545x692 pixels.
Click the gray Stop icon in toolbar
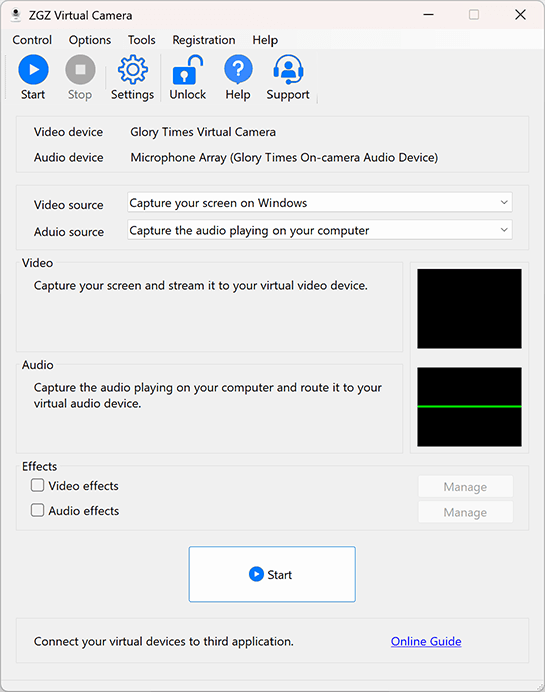[x=80, y=70]
